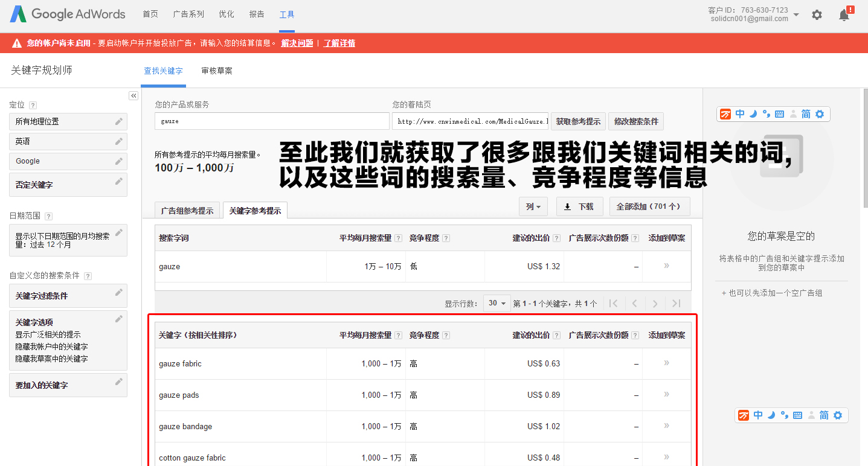
Task: Follow the 解决问题 link in the banner
Action: point(297,43)
